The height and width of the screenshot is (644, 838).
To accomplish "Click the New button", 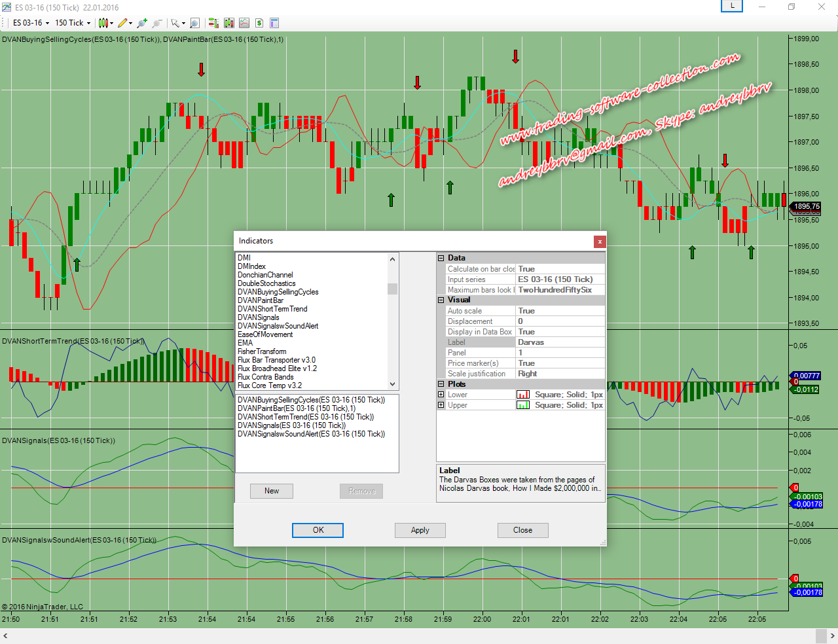I will (x=272, y=491).
